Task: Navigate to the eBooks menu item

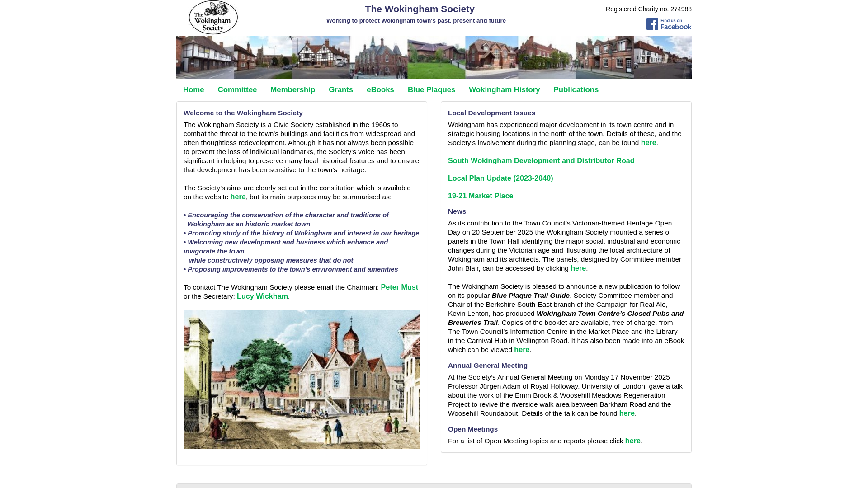Action: point(380,90)
